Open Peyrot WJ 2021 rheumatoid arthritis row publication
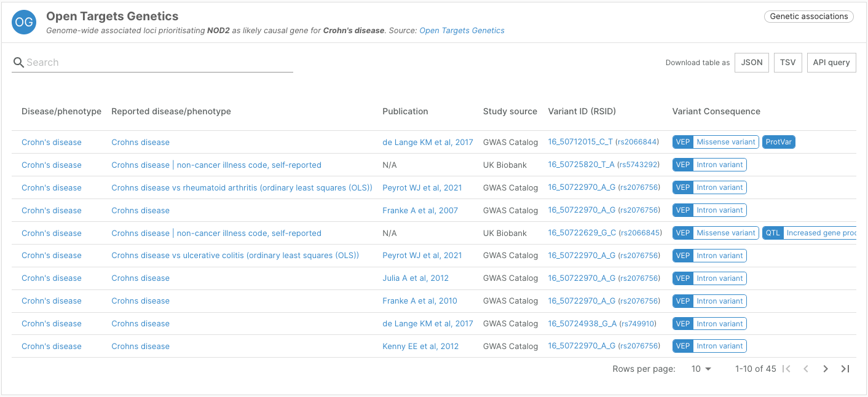The width and height of the screenshot is (868, 397). (422, 187)
